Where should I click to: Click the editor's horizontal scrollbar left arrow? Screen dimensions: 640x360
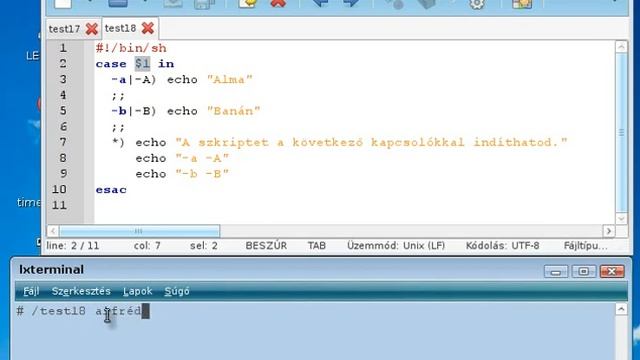click(x=53, y=231)
